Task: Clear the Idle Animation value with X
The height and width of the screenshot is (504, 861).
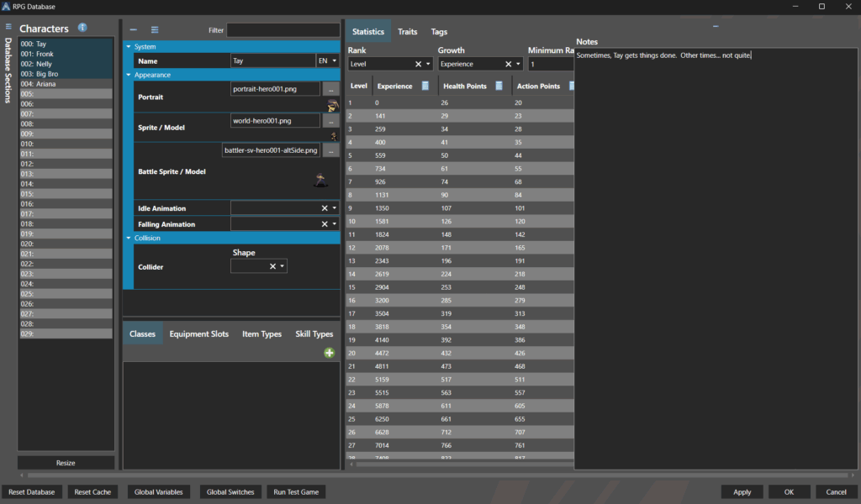Action: (x=325, y=208)
